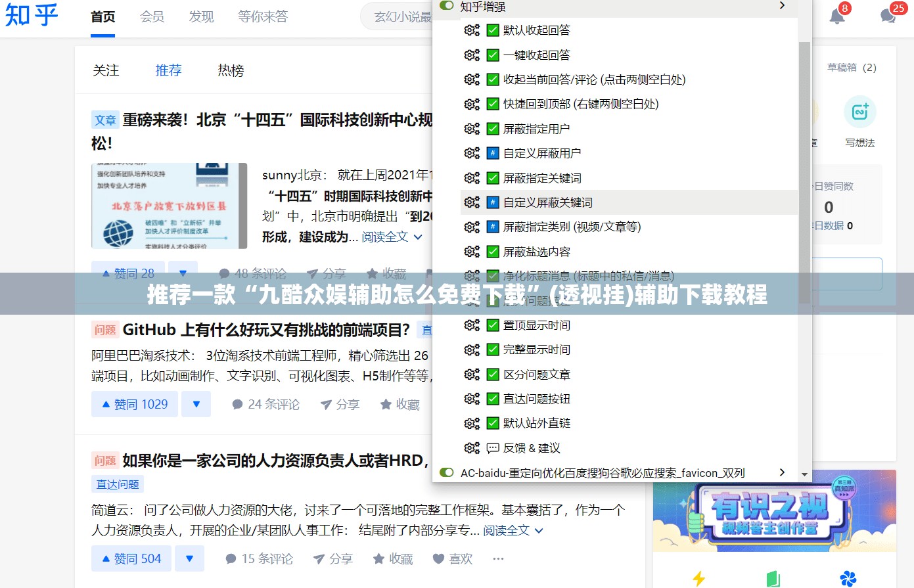Click 收藏 star on HR question

click(378, 559)
